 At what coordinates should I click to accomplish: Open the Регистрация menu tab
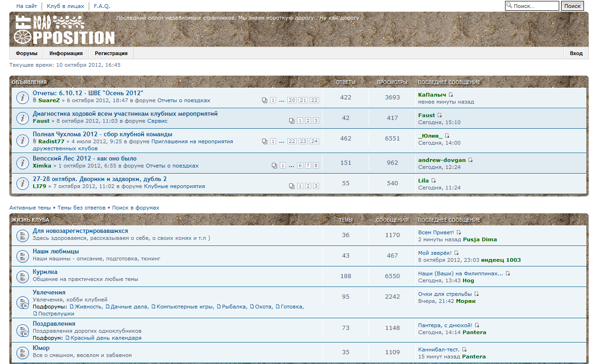[x=111, y=53]
